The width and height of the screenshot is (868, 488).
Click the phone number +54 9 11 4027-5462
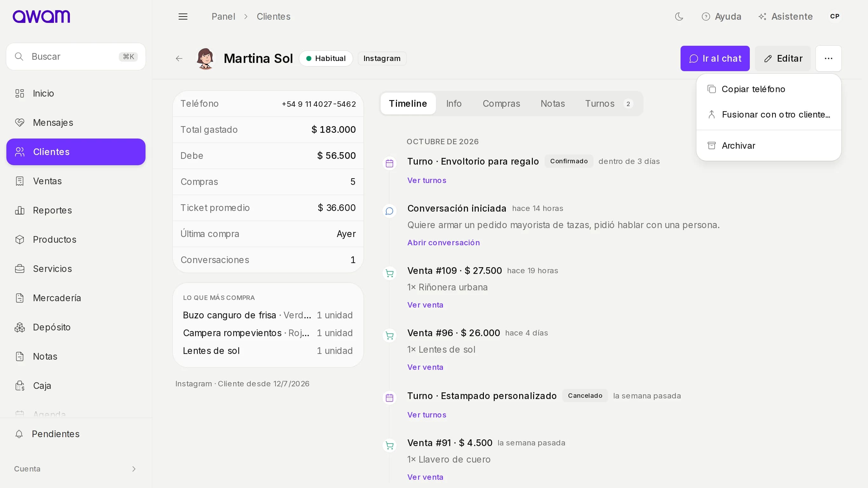click(x=319, y=104)
